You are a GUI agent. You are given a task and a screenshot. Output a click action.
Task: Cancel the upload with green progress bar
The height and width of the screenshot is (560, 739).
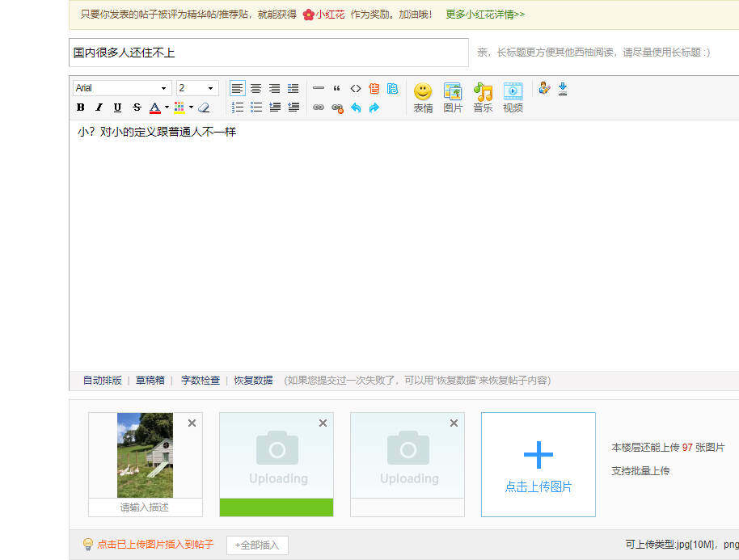[323, 423]
